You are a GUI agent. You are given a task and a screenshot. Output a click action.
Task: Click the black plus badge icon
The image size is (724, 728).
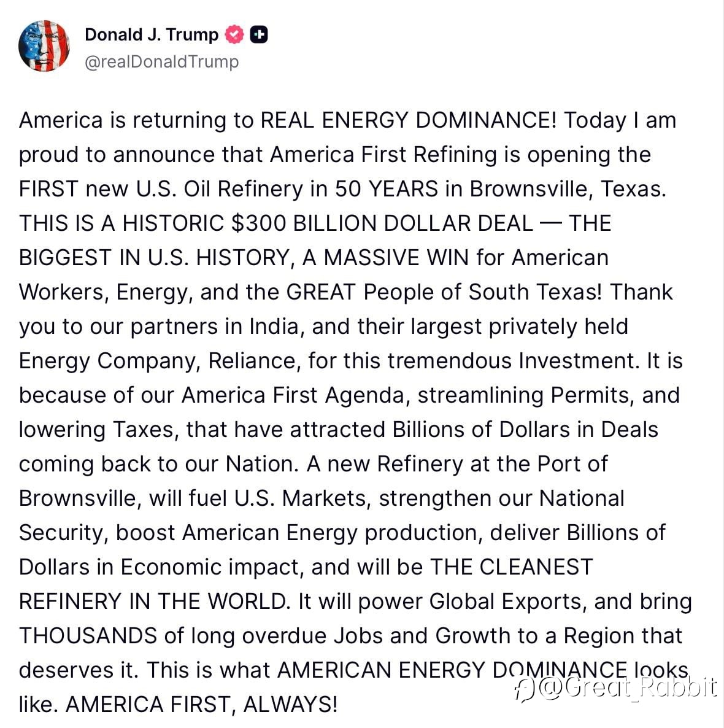(x=259, y=35)
